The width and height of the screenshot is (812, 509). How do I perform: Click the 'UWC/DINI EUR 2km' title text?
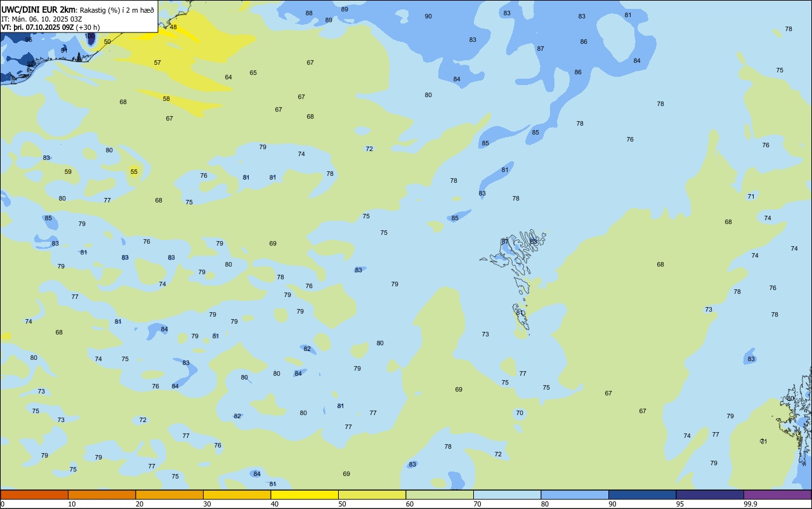pyautogui.click(x=38, y=10)
